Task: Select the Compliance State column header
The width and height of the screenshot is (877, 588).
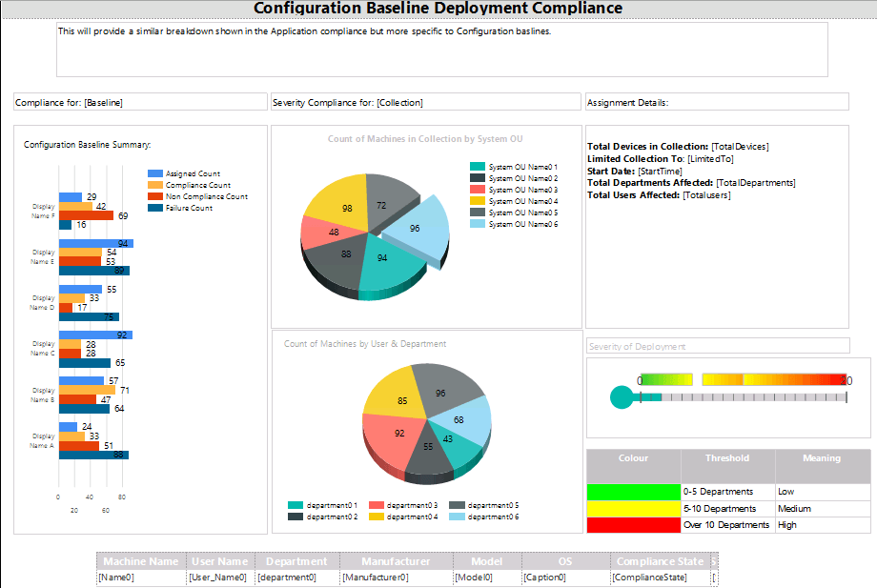Action: (660, 561)
